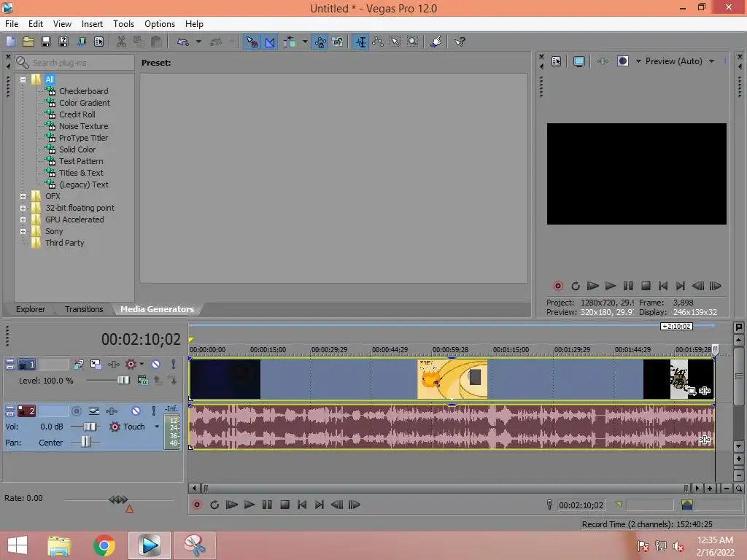Click the Search plug-ins field
The width and height of the screenshot is (747, 560).
(x=74, y=63)
